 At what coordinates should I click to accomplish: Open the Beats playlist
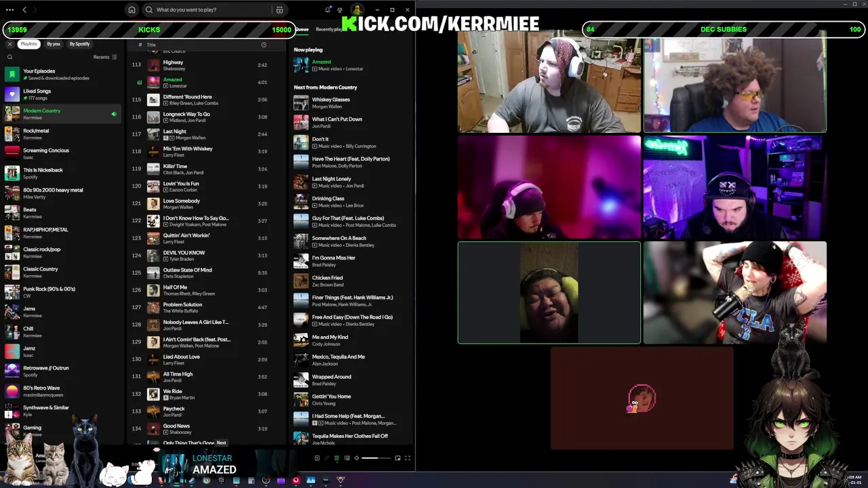tap(61, 213)
